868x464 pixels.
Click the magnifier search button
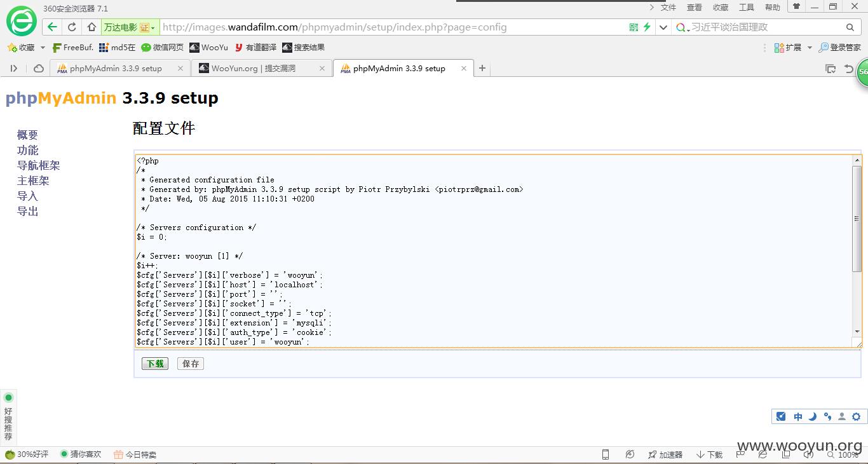850,27
